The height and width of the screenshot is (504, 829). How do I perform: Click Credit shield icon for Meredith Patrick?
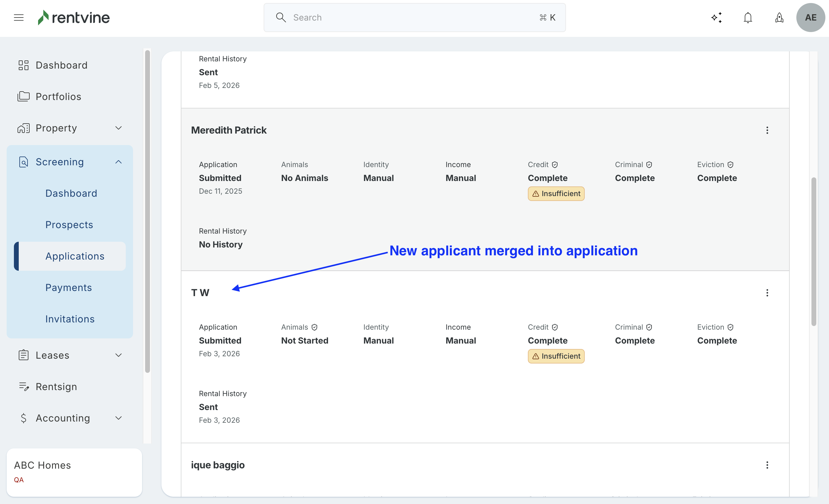click(x=555, y=165)
